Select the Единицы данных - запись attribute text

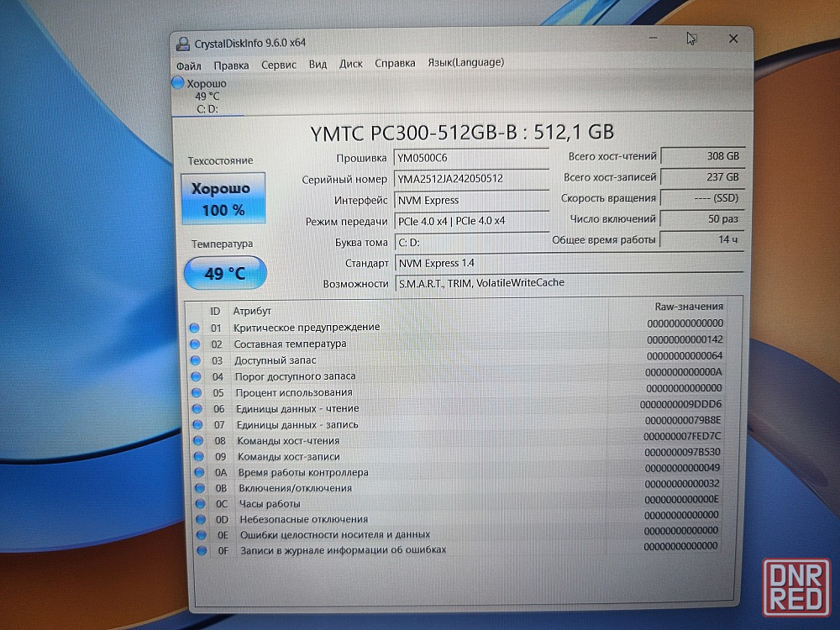(x=297, y=425)
